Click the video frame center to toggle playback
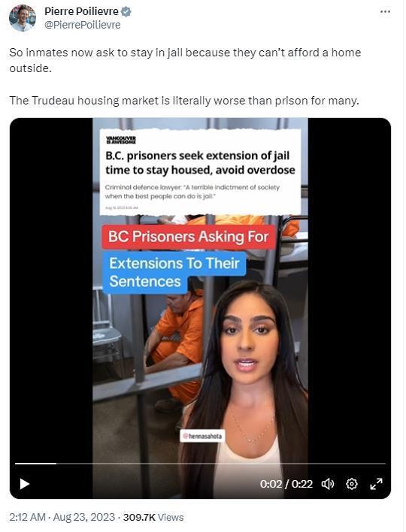The width and height of the screenshot is (406, 532). pos(200,308)
